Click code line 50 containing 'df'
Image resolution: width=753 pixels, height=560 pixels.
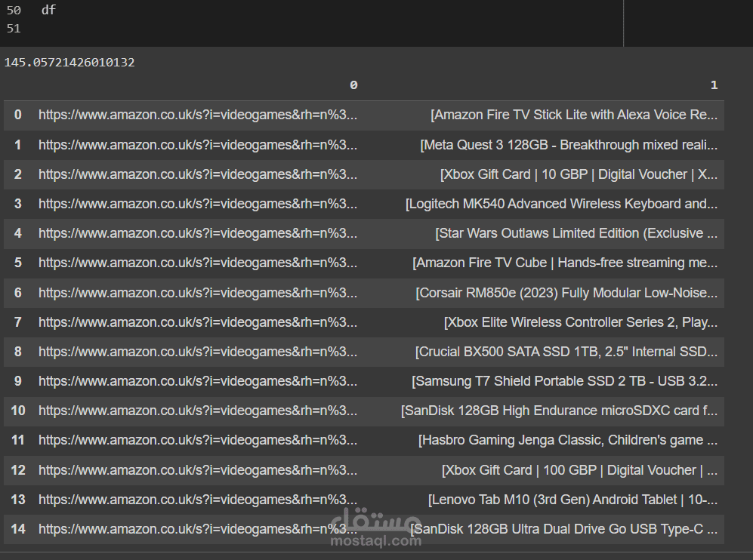click(48, 10)
